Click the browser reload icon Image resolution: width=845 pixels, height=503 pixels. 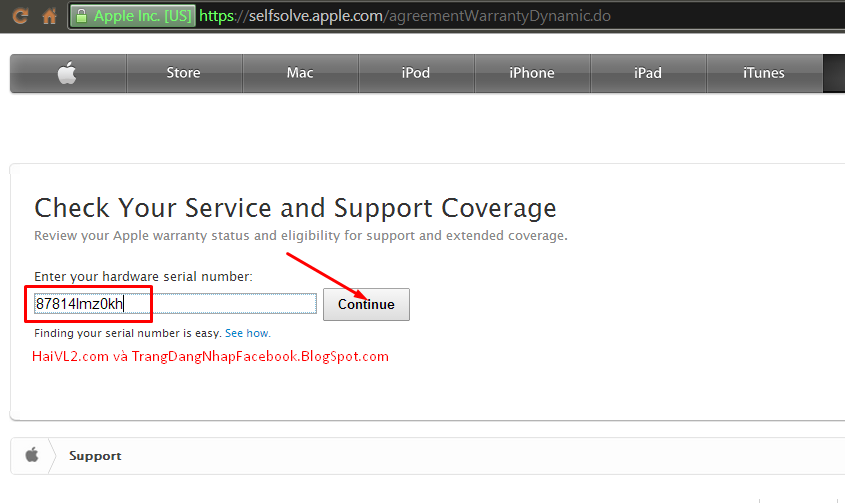point(20,16)
